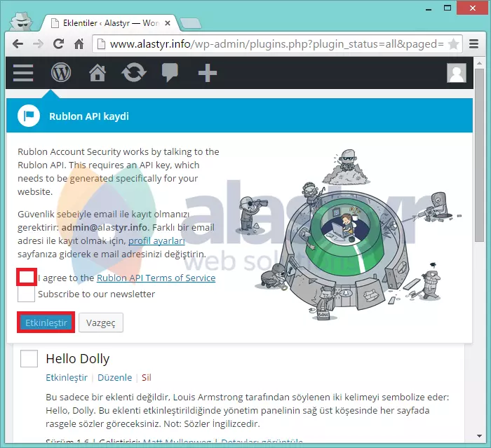Open the Rublon API Terms of Service link
Image resolution: width=491 pixels, height=448 pixels.
[156, 278]
